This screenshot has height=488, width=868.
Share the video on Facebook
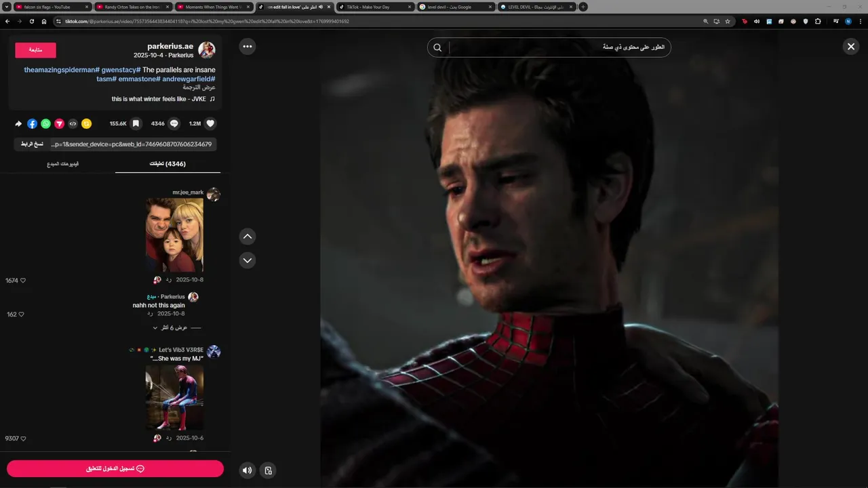click(x=32, y=123)
